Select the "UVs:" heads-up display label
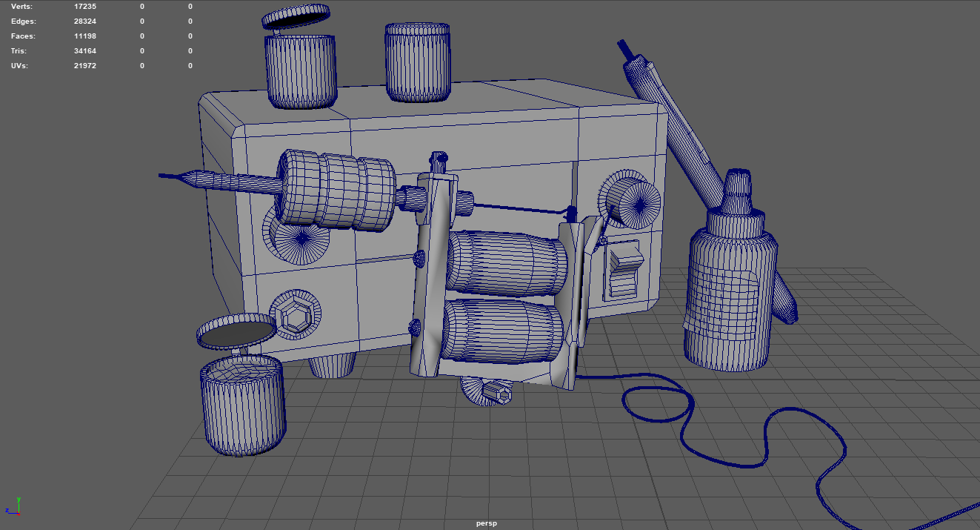Screen dimensions: 980x530 [x=20, y=65]
